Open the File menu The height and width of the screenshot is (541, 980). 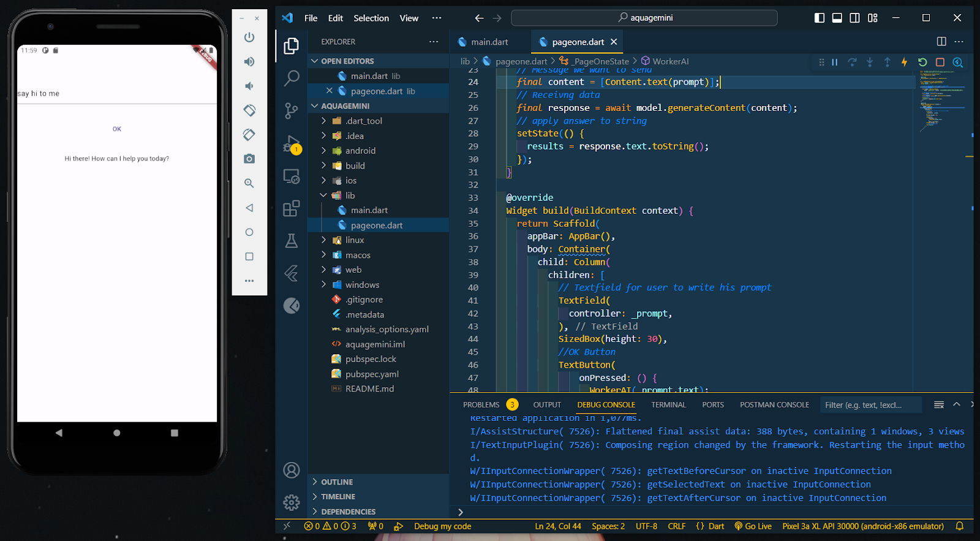pos(311,18)
